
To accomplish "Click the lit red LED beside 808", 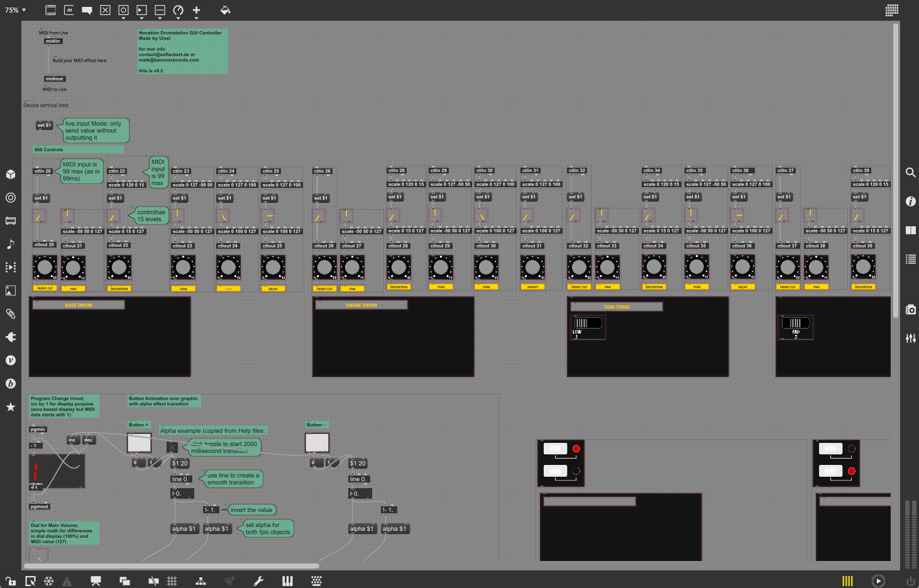I will click(x=576, y=449).
